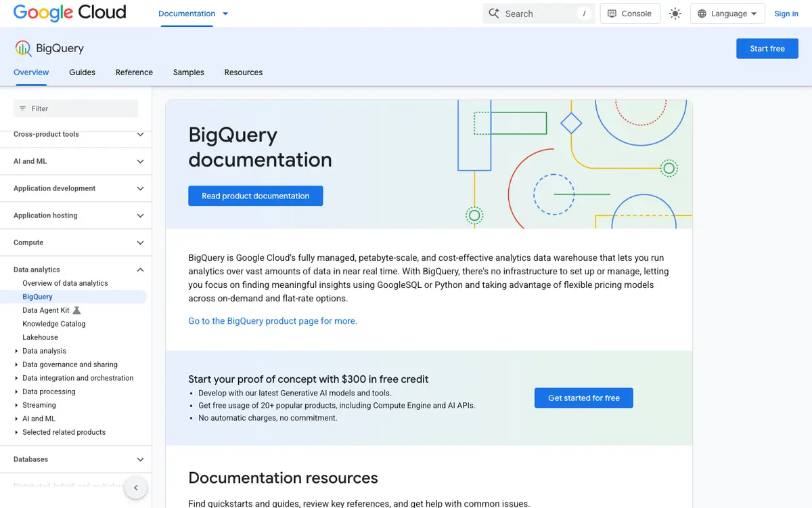Click Read product documentation button
The image size is (812, 508).
[x=255, y=196]
